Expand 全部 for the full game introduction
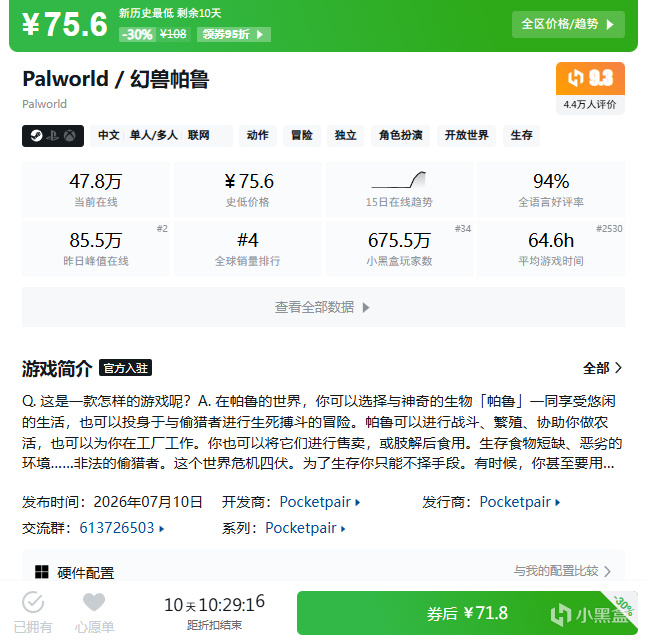647x642 pixels. 602,368
